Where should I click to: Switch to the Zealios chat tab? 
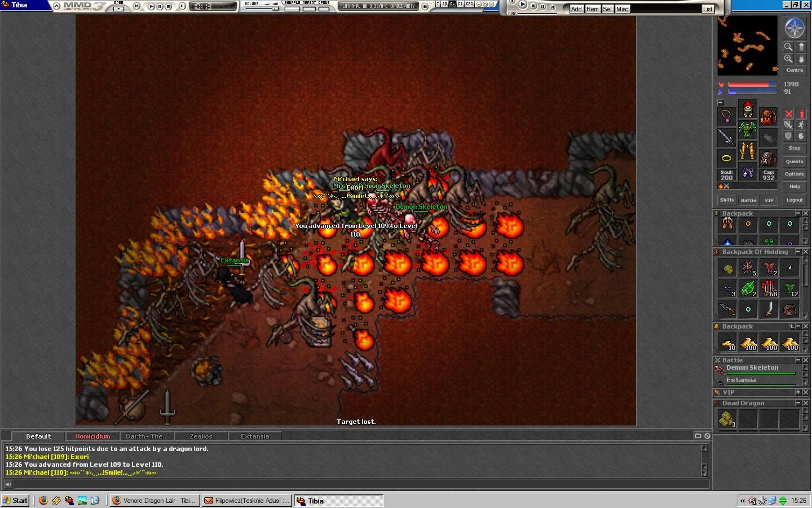[201, 436]
